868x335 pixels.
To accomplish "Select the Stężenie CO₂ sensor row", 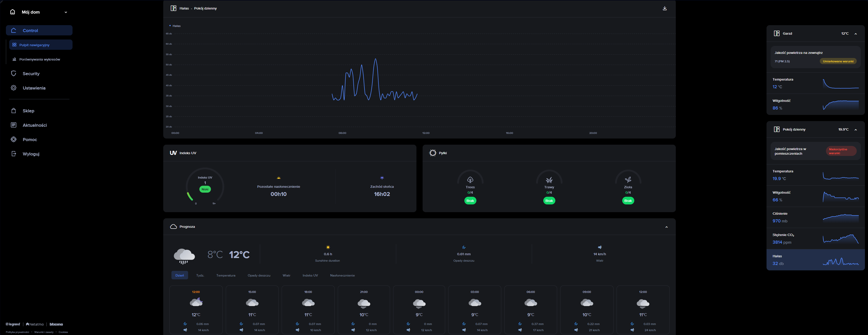I will [x=815, y=239].
